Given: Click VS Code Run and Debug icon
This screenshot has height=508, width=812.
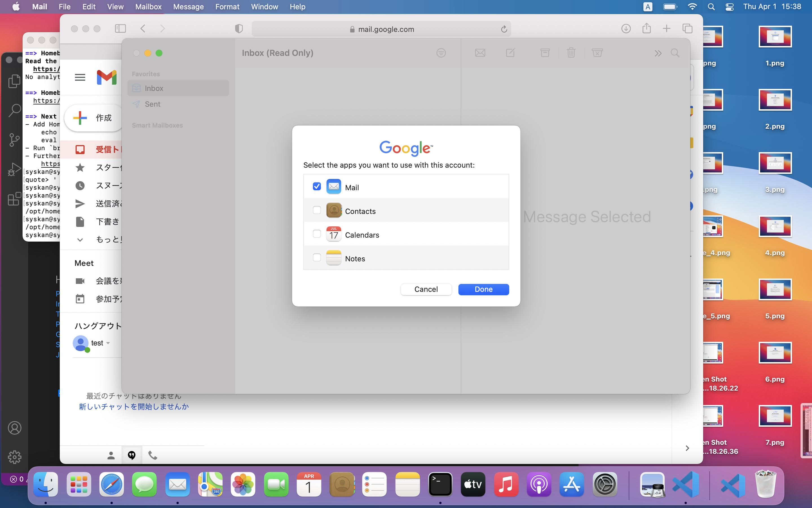Looking at the screenshot, I should [14, 169].
